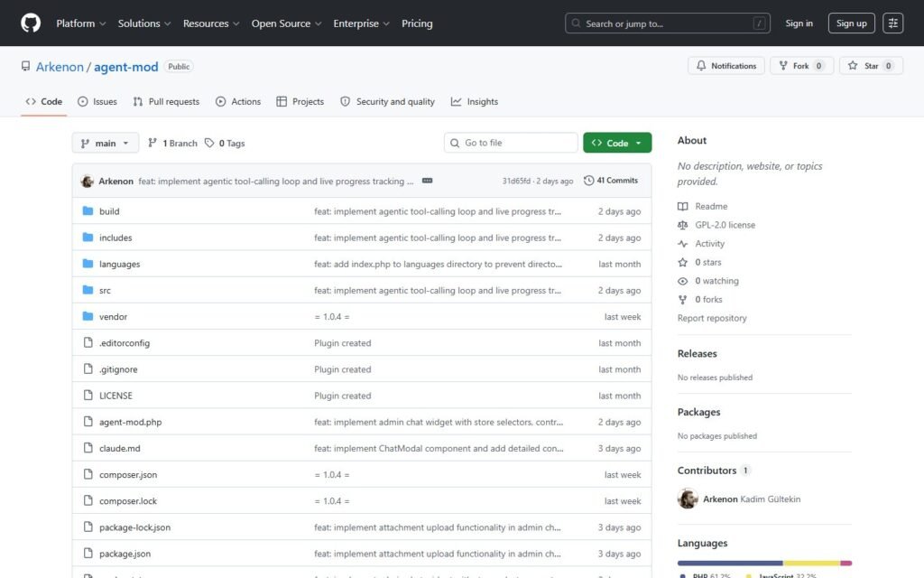Click the eye icon beside 0 watching
Screen dimensions: 924x578
click(682, 281)
